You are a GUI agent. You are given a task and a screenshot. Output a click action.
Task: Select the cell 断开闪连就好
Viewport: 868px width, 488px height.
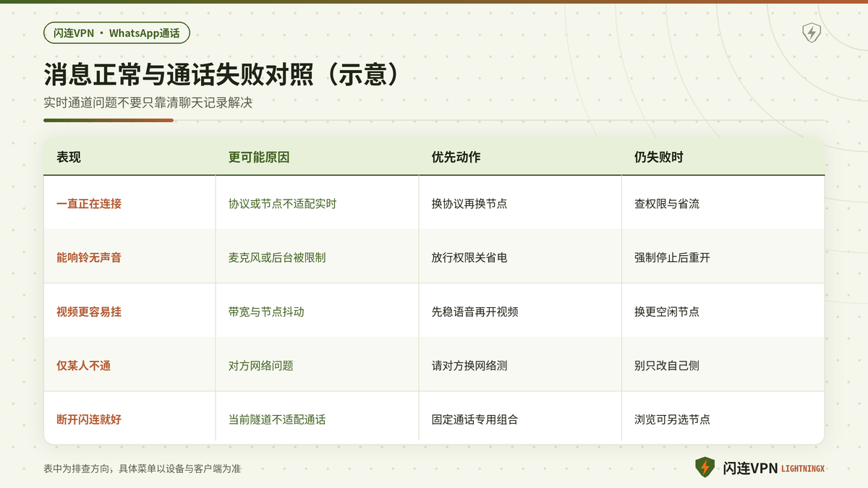click(129, 418)
